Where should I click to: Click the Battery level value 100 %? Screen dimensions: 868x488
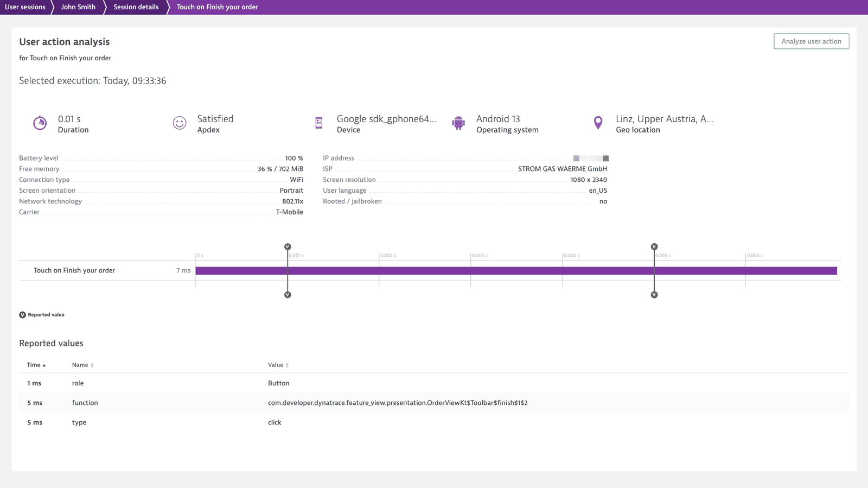click(294, 158)
